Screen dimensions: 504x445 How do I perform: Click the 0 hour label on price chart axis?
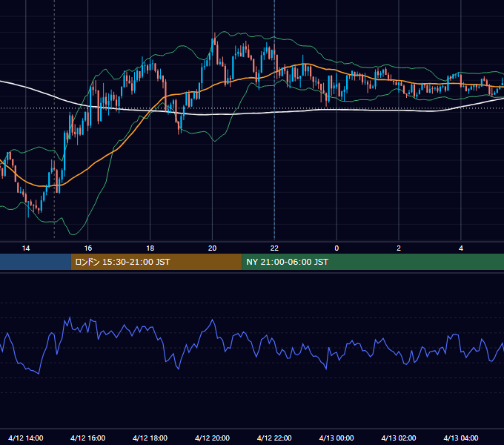click(x=336, y=248)
